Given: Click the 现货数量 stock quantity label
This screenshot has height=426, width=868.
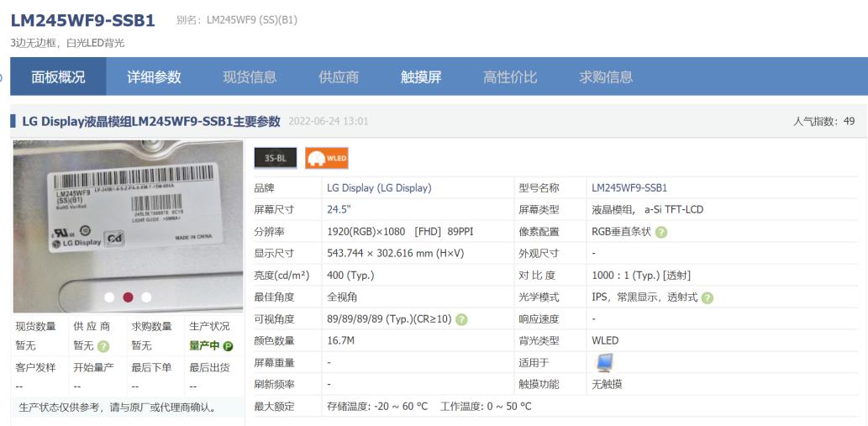Looking at the screenshot, I should [x=36, y=326].
